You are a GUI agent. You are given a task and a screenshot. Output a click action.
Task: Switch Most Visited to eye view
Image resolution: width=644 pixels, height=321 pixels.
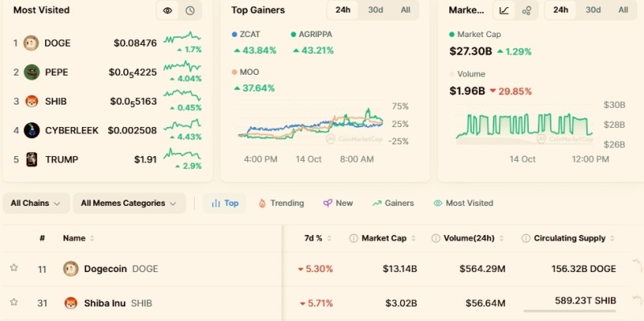pos(167,10)
